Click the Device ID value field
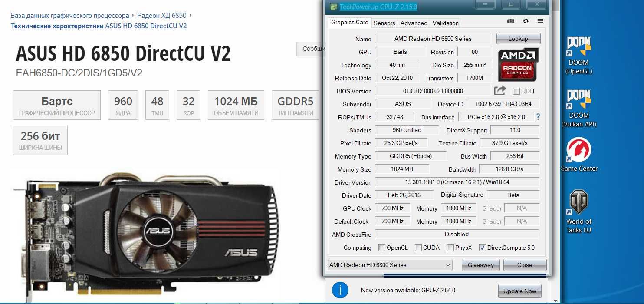The height and width of the screenshot is (304, 644). [x=503, y=104]
